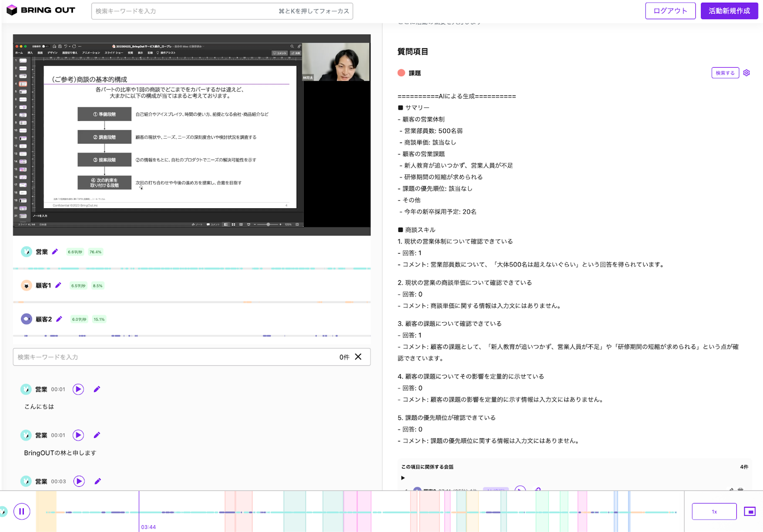The image size is (763, 532).
Task: Click the 4件 count in related conversations
Action: tap(744, 467)
